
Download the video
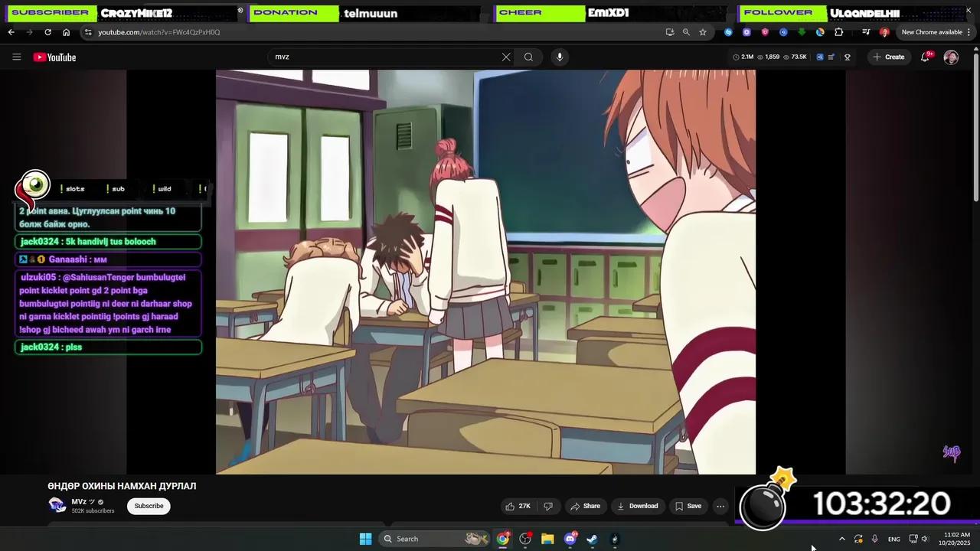click(638, 506)
